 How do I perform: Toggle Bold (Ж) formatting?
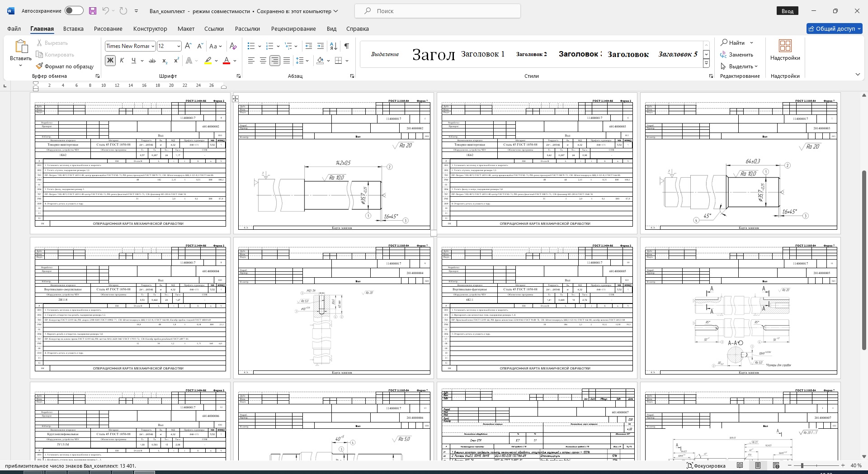point(110,61)
